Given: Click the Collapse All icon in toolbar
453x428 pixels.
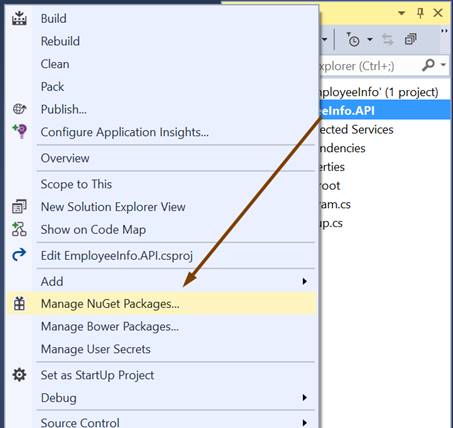Looking at the screenshot, I should click(411, 39).
